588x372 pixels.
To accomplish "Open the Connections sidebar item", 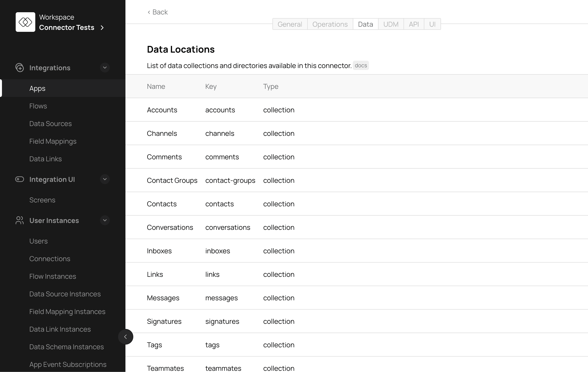I will (50, 259).
